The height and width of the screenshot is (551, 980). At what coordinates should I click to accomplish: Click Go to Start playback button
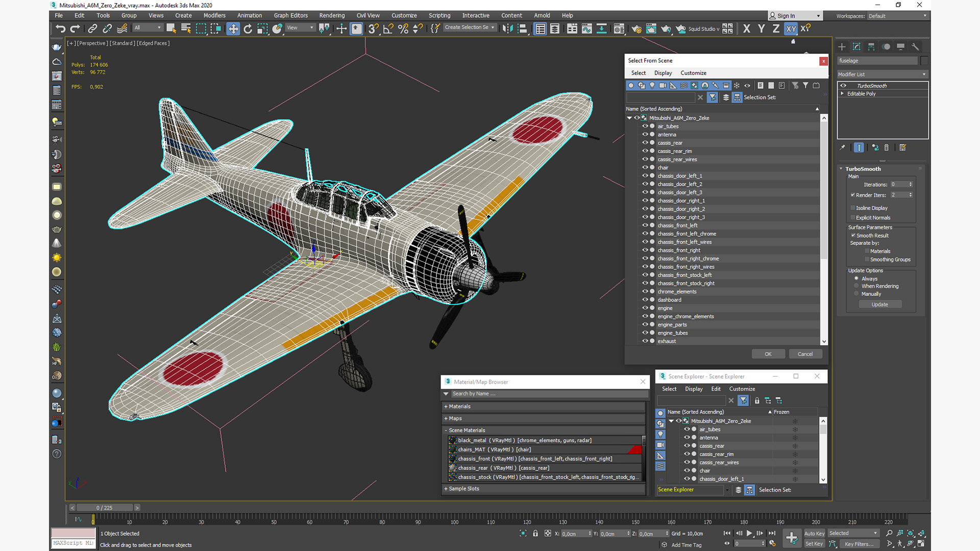[727, 533]
